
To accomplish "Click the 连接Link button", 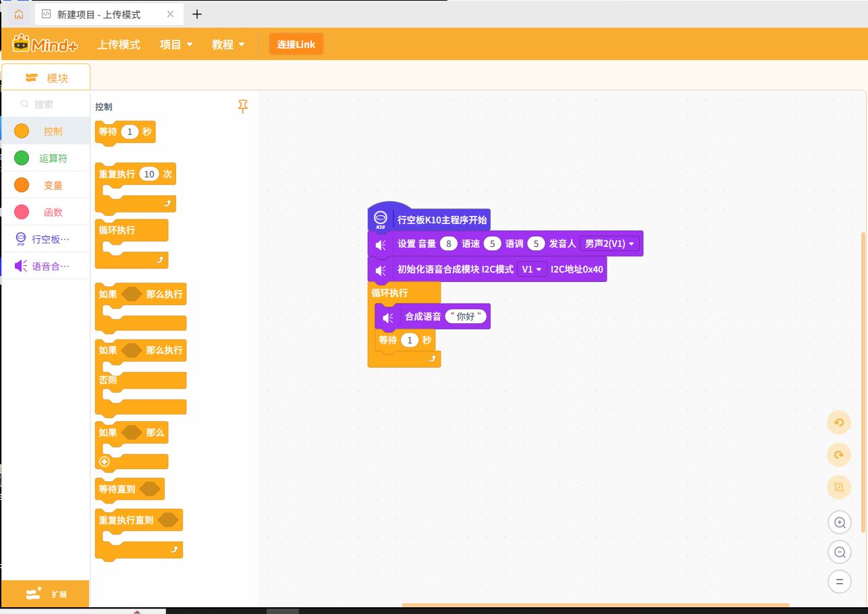I will 296,45.
